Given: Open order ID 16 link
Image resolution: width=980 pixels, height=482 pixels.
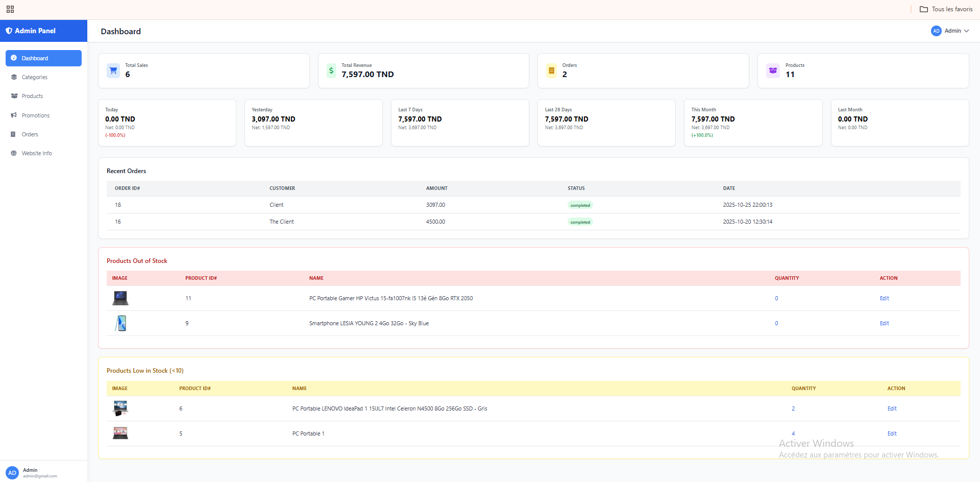Looking at the screenshot, I should 118,222.
